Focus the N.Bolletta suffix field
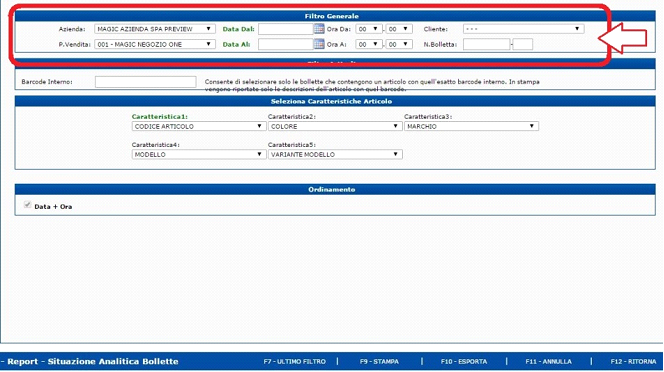 coord(523,44)
